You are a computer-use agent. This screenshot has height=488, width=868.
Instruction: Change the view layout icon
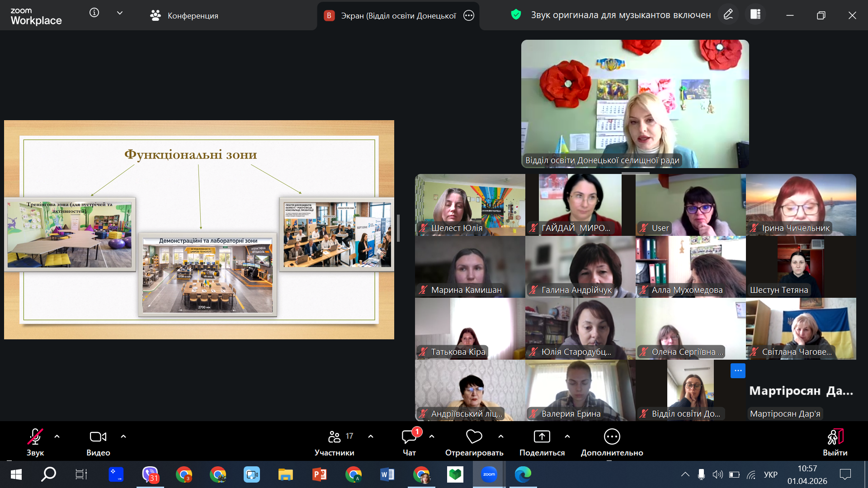tap(755, 14)
